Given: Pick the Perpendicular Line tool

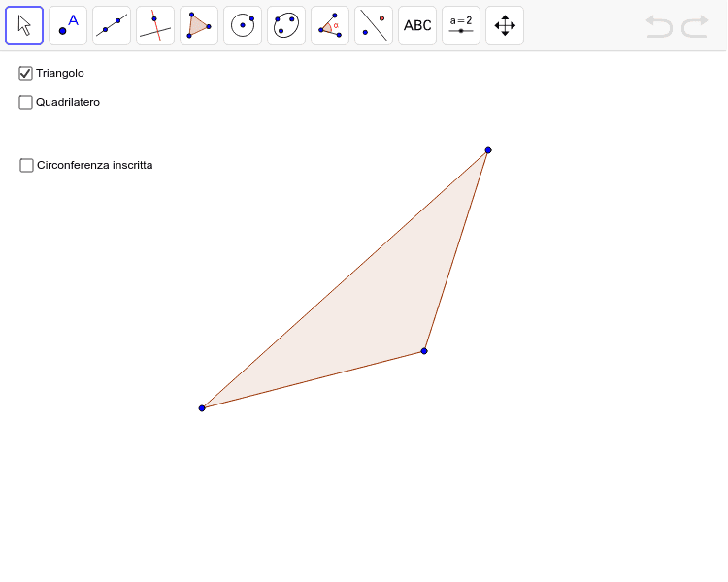Looking at the screenshot, I should (x=155, y=25).
